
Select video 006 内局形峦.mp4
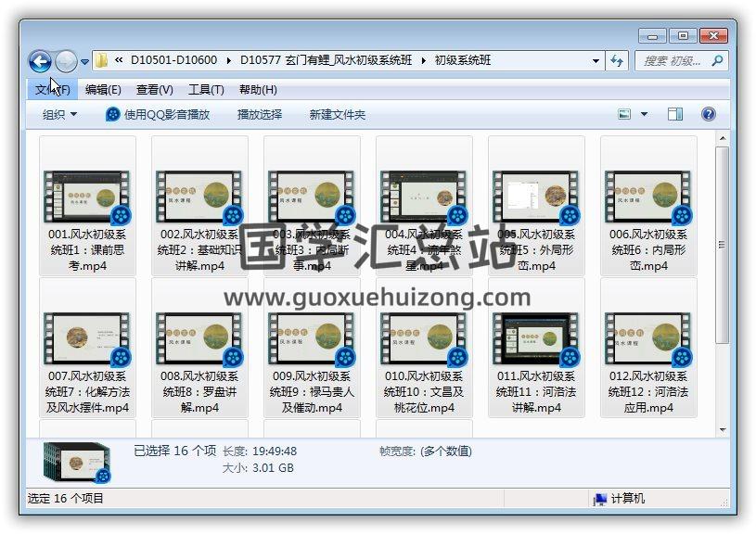coord(648,206)
